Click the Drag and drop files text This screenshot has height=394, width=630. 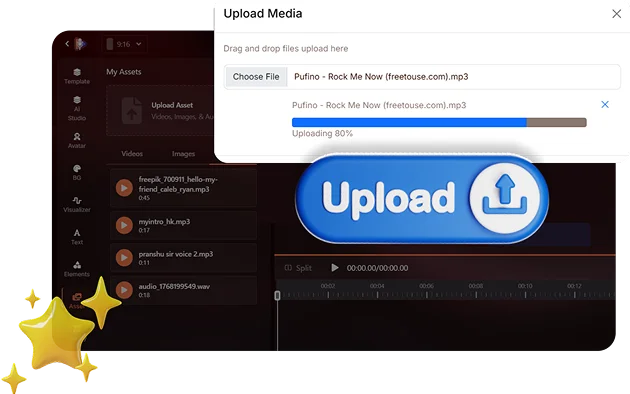(x=286, y=49)
